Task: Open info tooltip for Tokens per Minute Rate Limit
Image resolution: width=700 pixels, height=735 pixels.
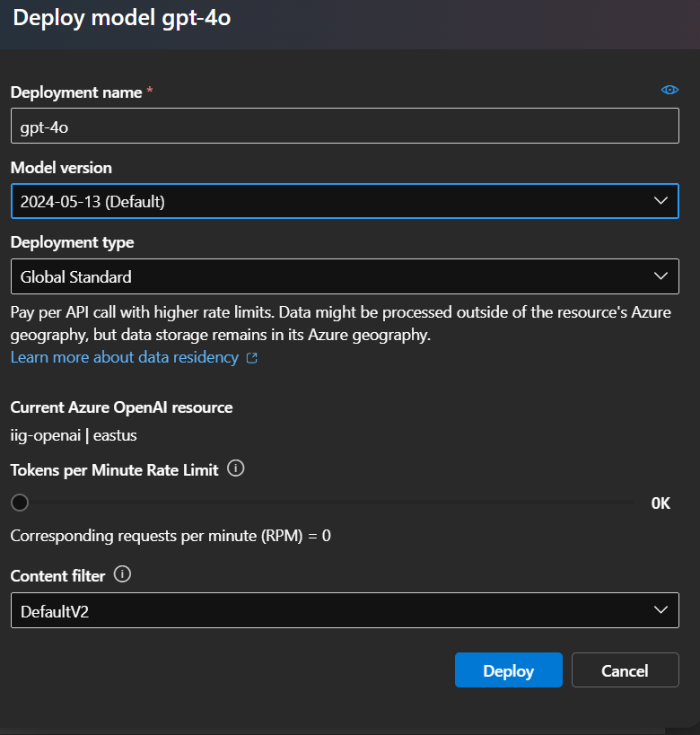Action: 236,468
